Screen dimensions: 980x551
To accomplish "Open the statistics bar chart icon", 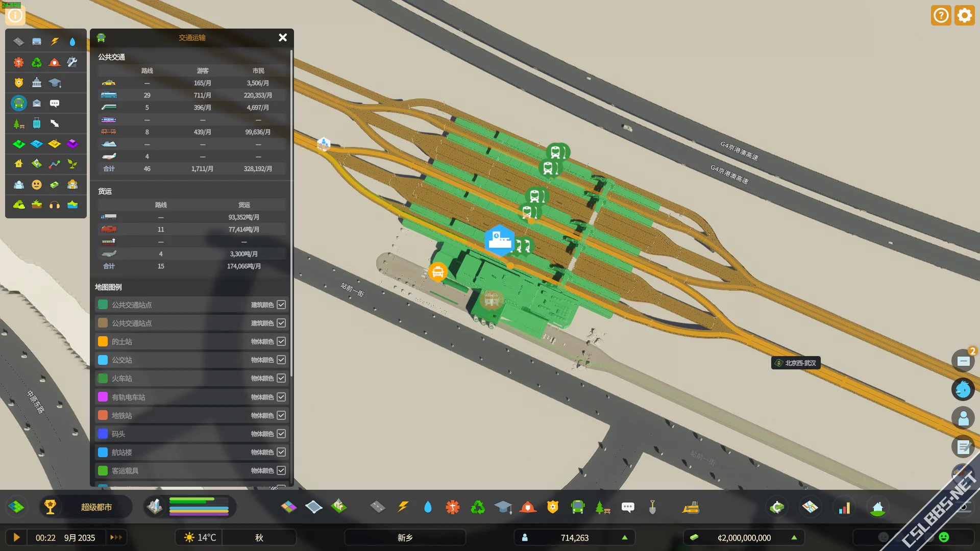I will (844, 507).
